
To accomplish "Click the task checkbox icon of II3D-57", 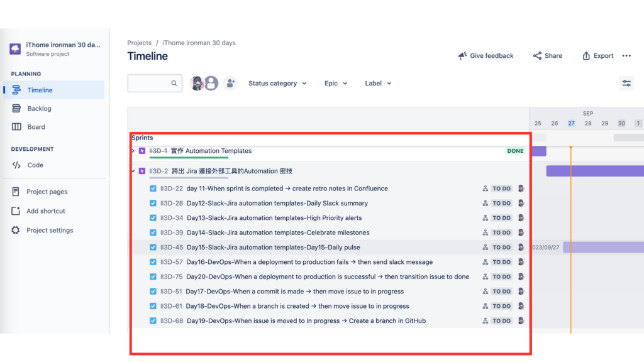I will [153, 262].
